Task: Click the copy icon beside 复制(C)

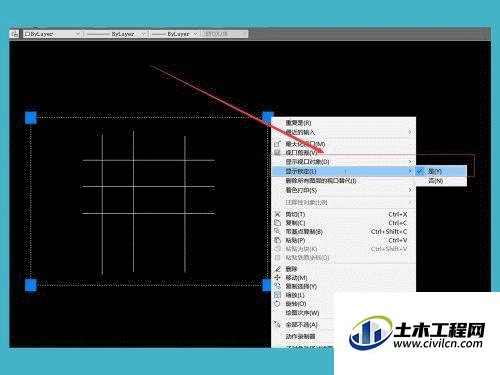Action: [x=277, y=223]
